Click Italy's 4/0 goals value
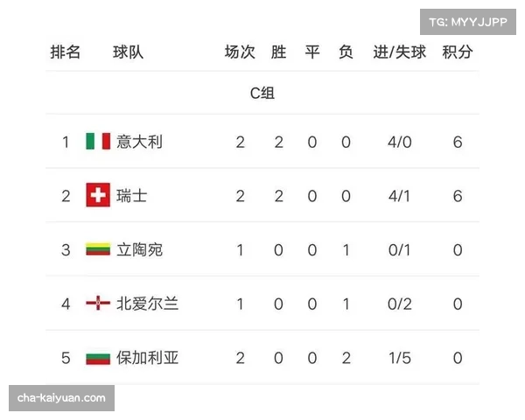Image resolution: width=525 pixels, height=420 pixels. click(x=400, y=142)
